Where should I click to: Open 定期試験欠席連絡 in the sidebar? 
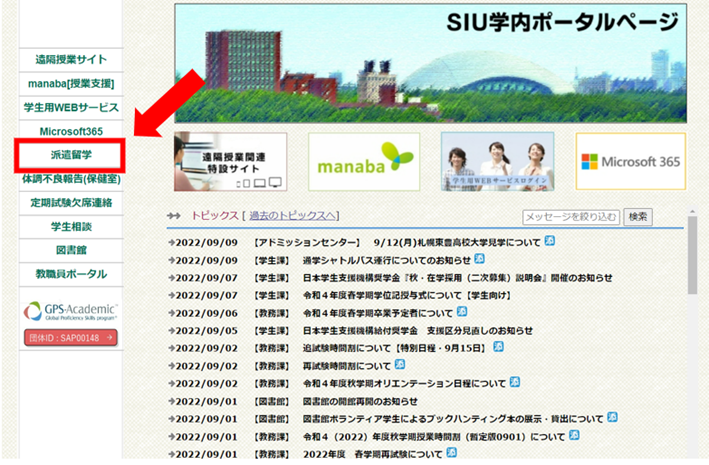(71, 203)
